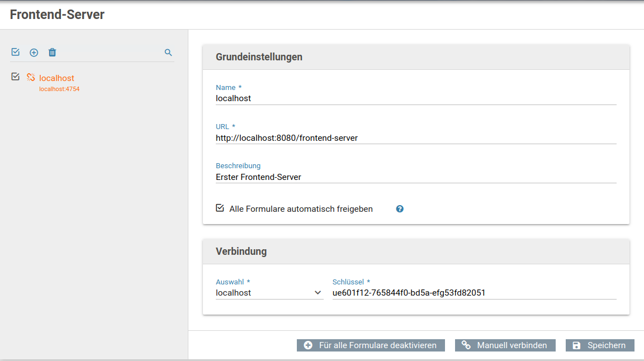Click into the Name input field

pos(415,98)
